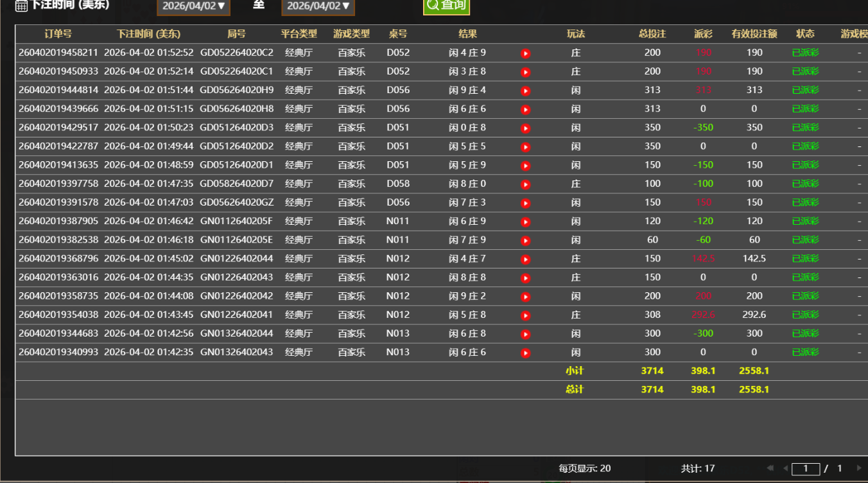
Task: Click the previous-page arrow icon
Action: 786,468
